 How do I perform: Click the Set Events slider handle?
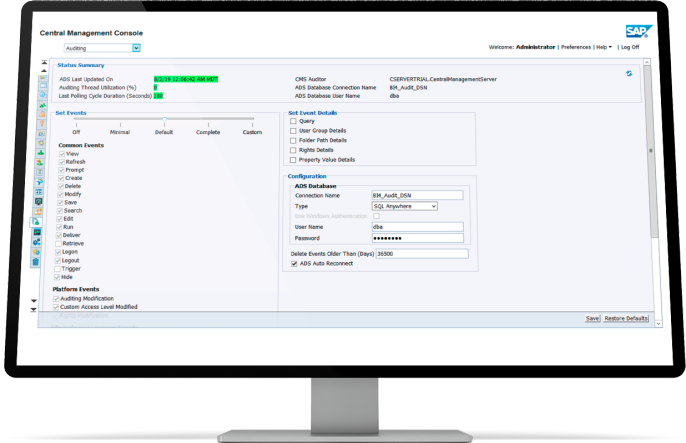[x=164, y=119]
